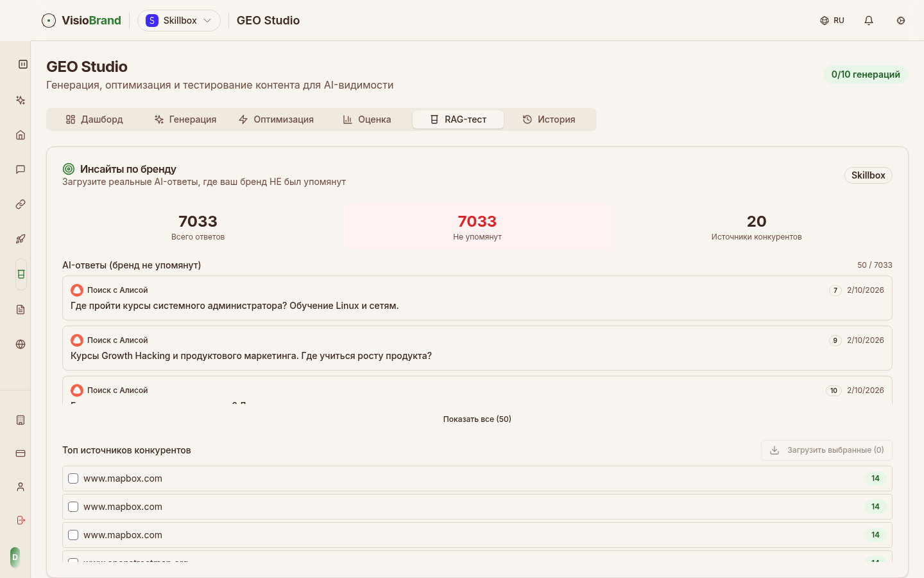Expand the list with Показать все (50)
This screenshot has height=578, width=924.
pyautogui.click(x=477, y=419)
